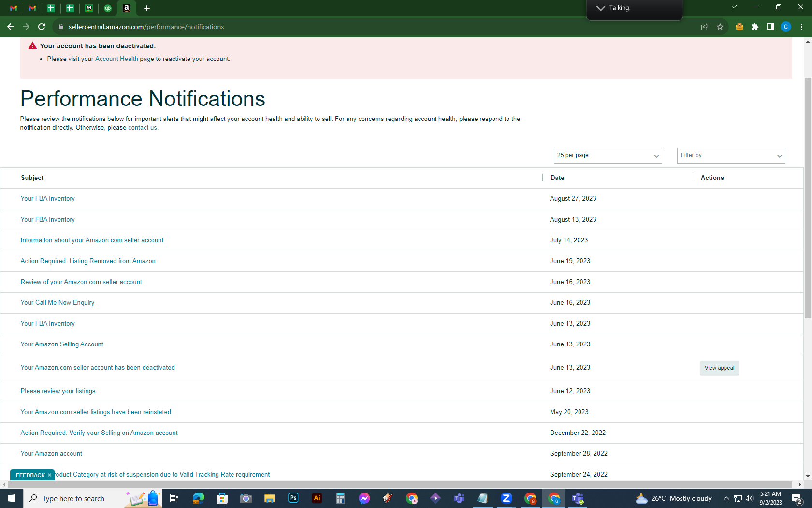Open the volume control in the tray
Viewport: 812px width, 508px height.
point(749,498)
